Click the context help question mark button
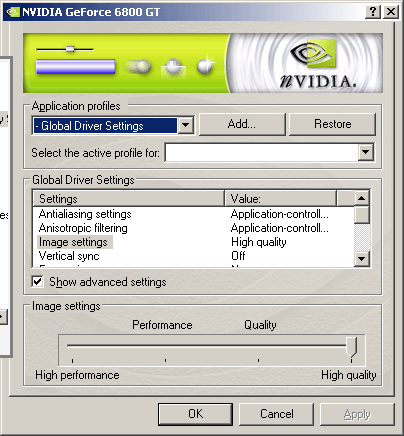404x436 pixels. (x=373, y=12)
